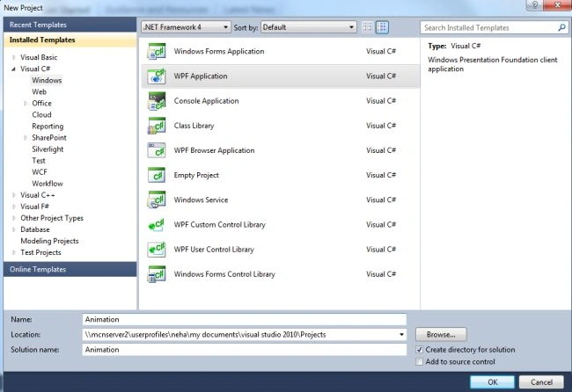This screenshot has height=392, width=572.
Task: Close the New Project dialog
Action: coord(557,5)
